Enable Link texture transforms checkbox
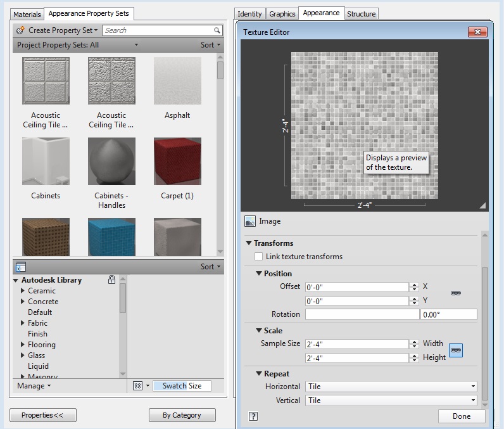The image size is (504, 429). pos(258,257)
